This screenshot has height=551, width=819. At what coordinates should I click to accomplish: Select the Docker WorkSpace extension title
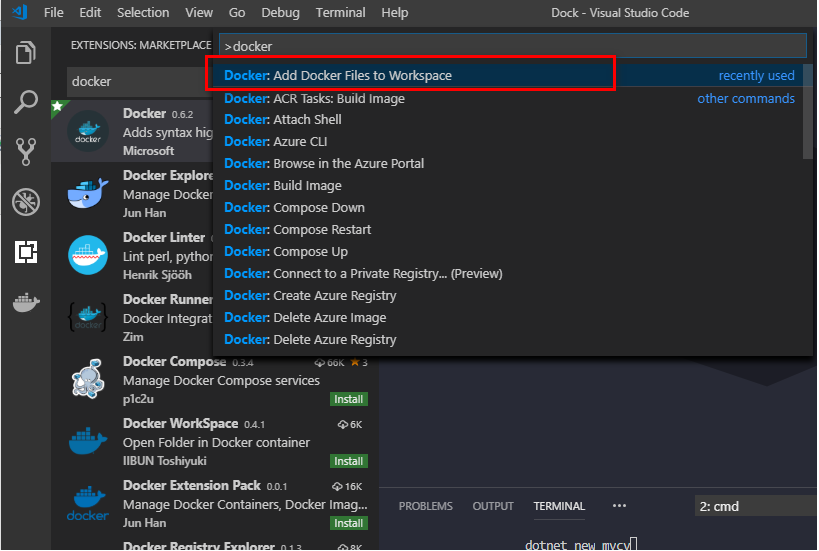coord(180,423)
